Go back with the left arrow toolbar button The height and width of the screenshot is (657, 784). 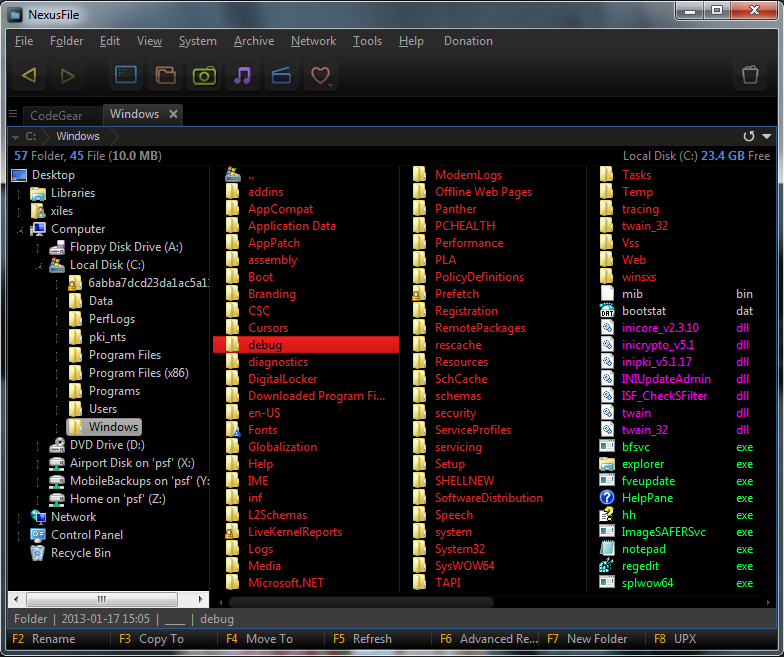[29, 76]
